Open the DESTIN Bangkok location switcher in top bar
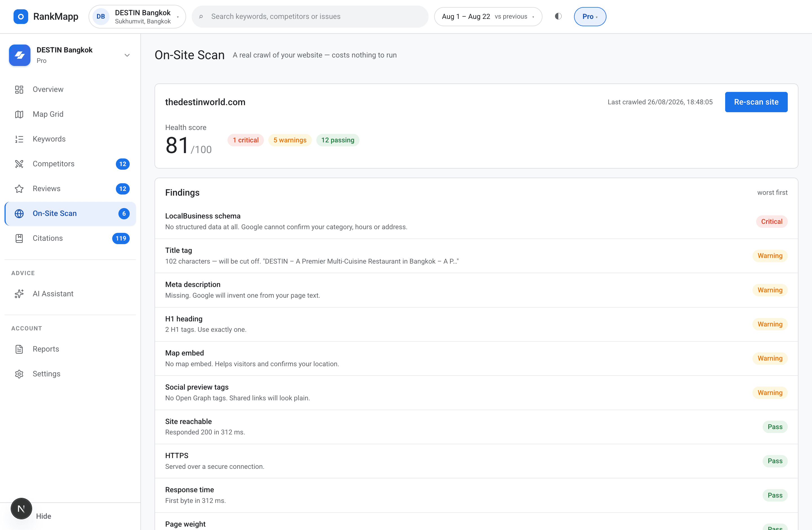Viewport: 812px width, 530px height. pos(137,16)
